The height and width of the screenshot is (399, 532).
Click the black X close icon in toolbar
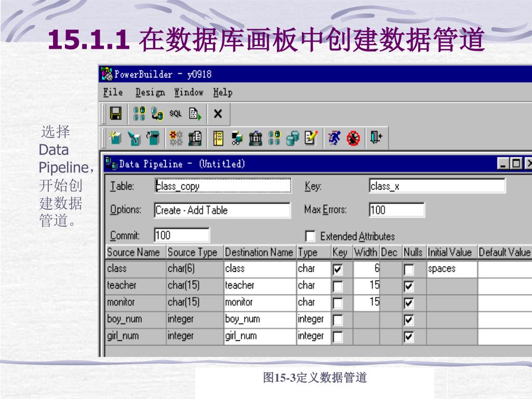pos(218,113)
